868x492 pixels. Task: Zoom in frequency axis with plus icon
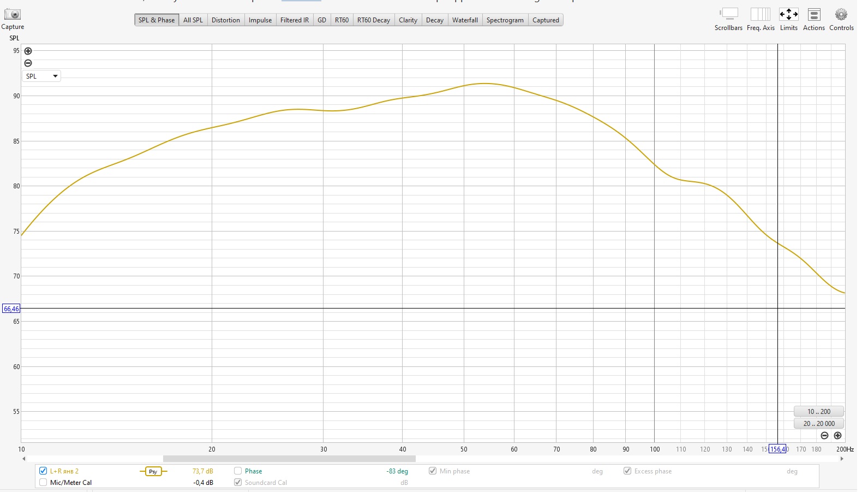point(838,435)
